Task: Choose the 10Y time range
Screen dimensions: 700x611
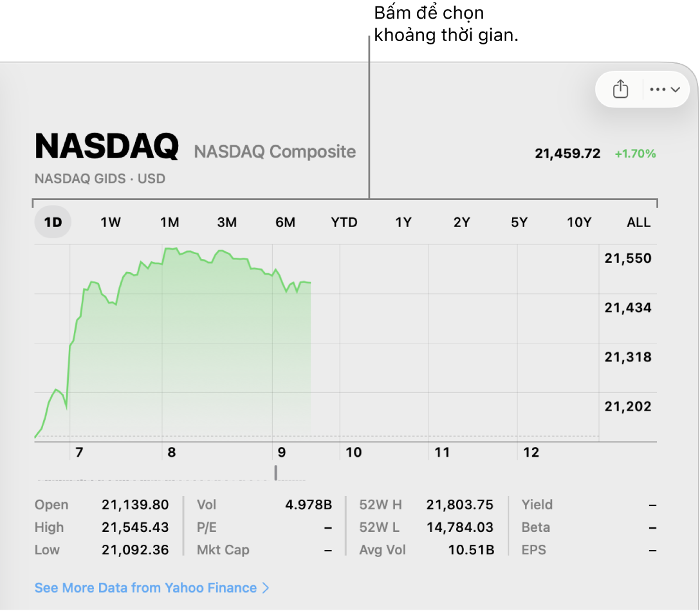Action: 579,223
